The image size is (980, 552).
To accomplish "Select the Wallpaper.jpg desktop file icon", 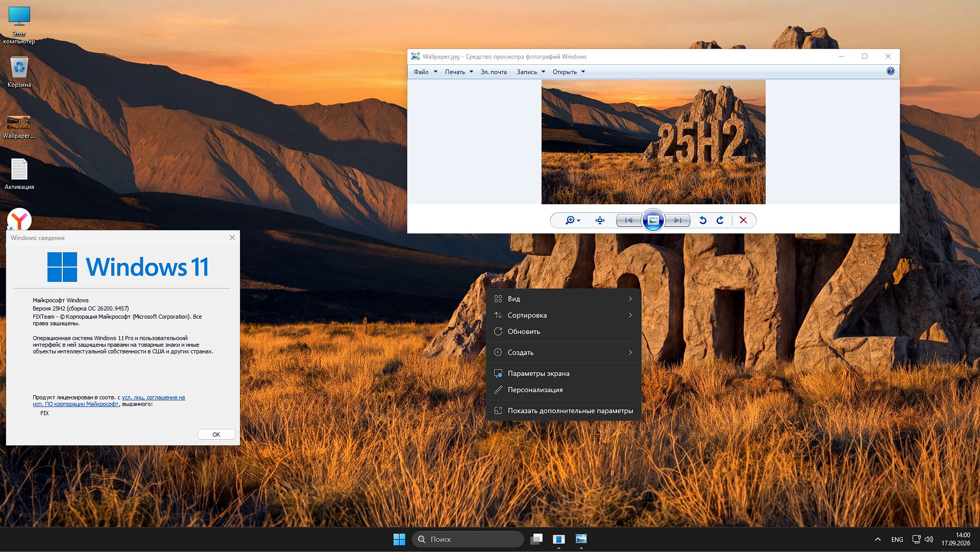I will (19, 127).
